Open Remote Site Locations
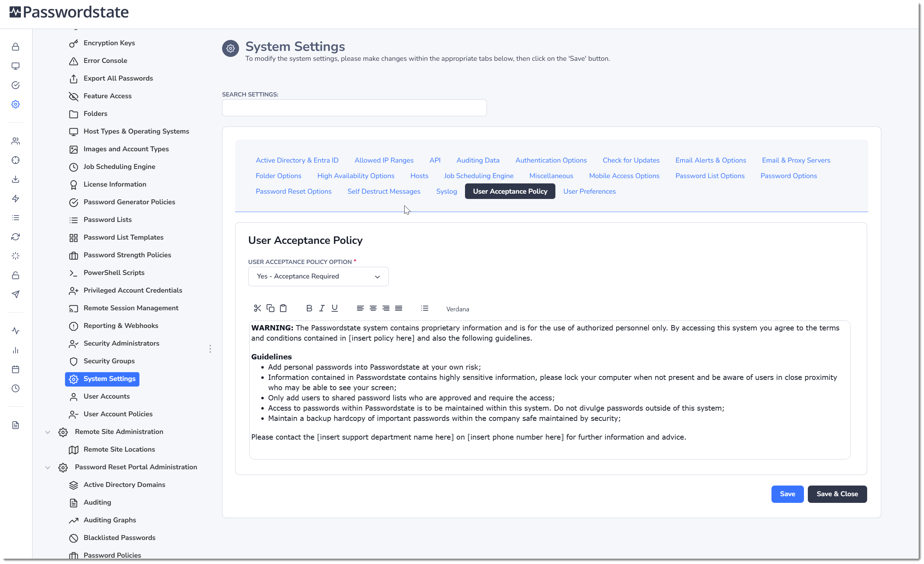The image size is (924, 564). pos(119,450)
